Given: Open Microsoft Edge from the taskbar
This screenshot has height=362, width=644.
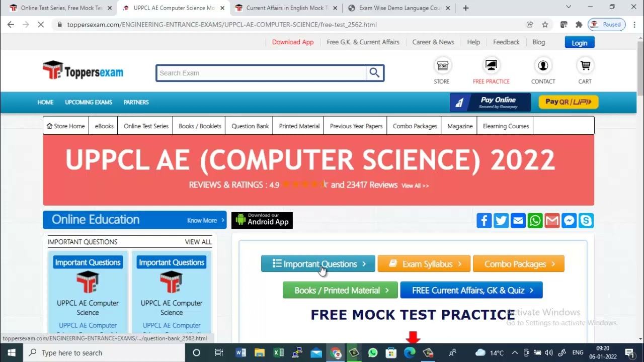Looking at the screenshot, I should [x=410, y=353].
